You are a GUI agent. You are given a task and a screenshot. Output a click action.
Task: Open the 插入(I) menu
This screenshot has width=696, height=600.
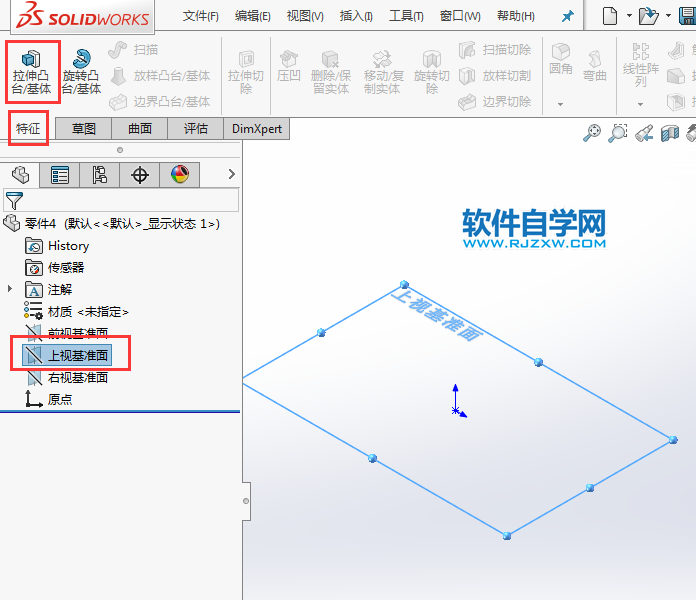(x=356, y=16)
